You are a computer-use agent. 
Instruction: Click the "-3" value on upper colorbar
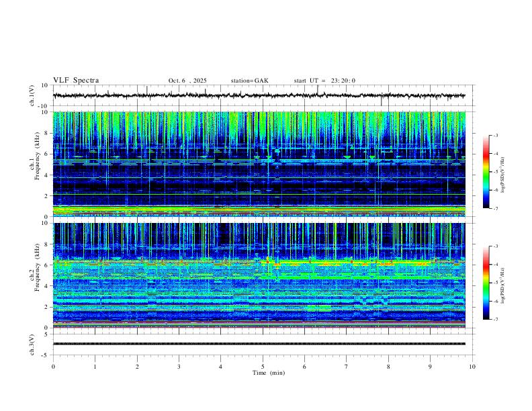coord(495,135)
